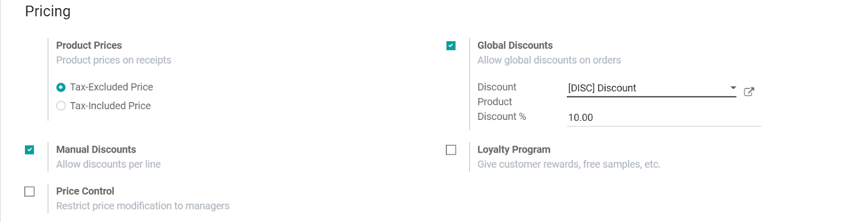The image size is (868, 222).
Task: Click the 'Restrict price modification to managers' text
Action: click(x=143, y=206)
